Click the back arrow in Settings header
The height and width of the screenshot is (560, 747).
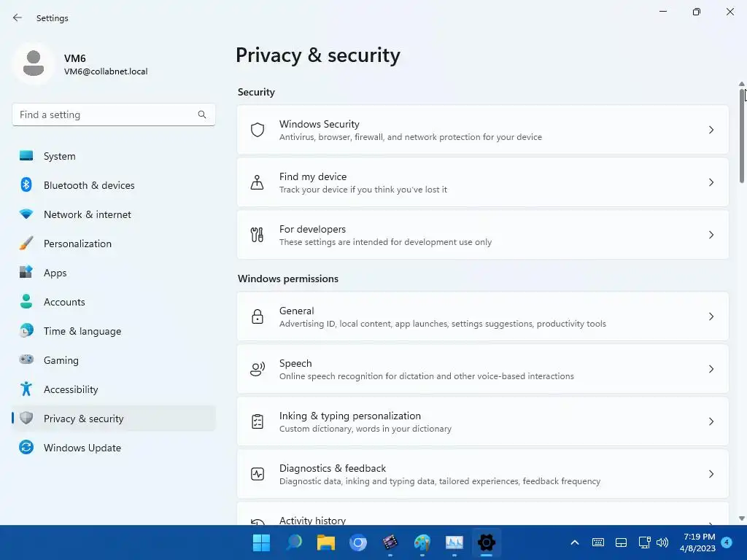[x=18, y=17]
